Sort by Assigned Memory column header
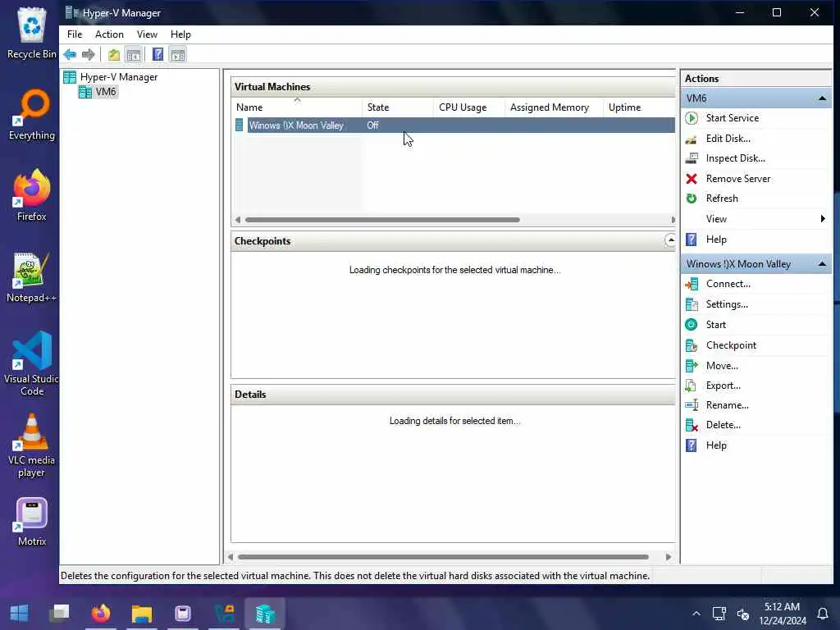 click(554, 107)
